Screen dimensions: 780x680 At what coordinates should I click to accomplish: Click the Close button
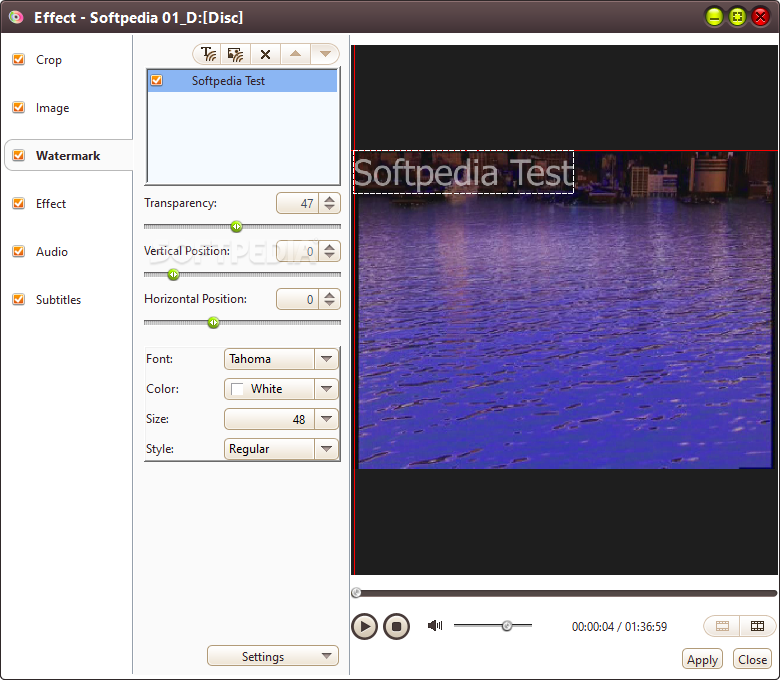pos(752,660)
